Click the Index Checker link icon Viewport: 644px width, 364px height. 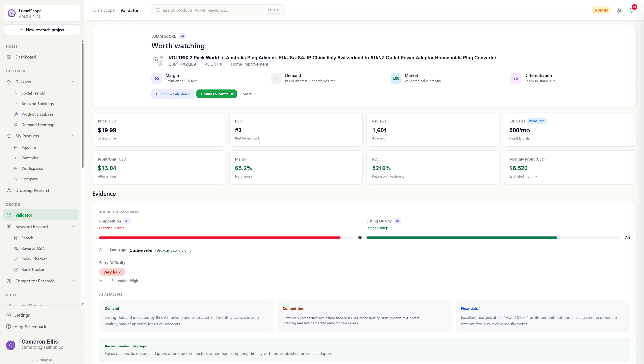tap(16, 259)
